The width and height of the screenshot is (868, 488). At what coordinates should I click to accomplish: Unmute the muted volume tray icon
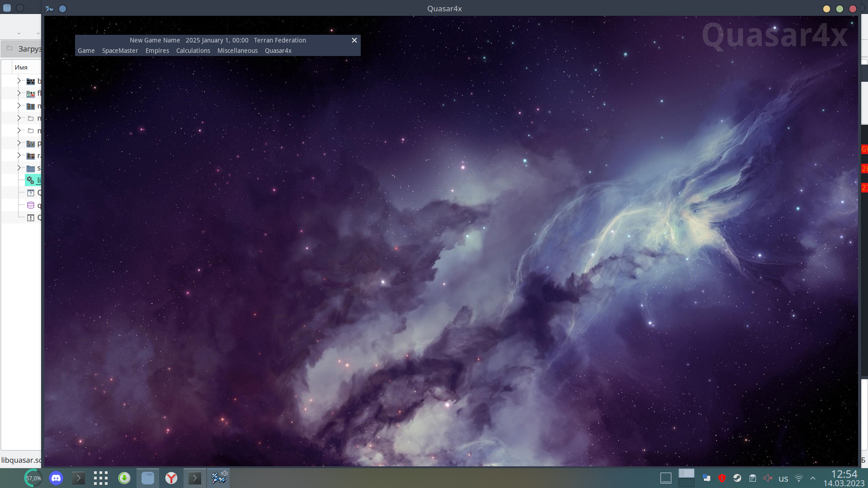click(768, 478)
